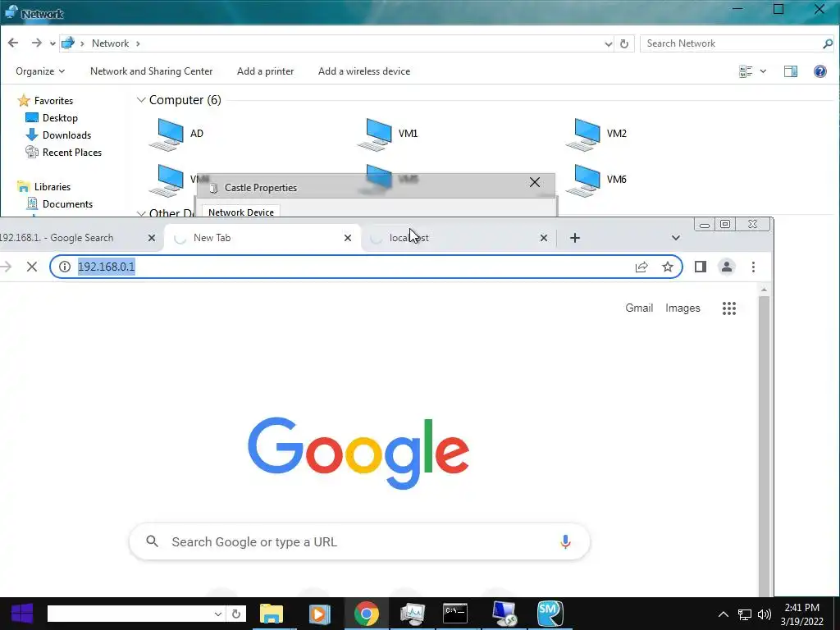
Task: Show hidden system tray icons
Action: (724, 614)
